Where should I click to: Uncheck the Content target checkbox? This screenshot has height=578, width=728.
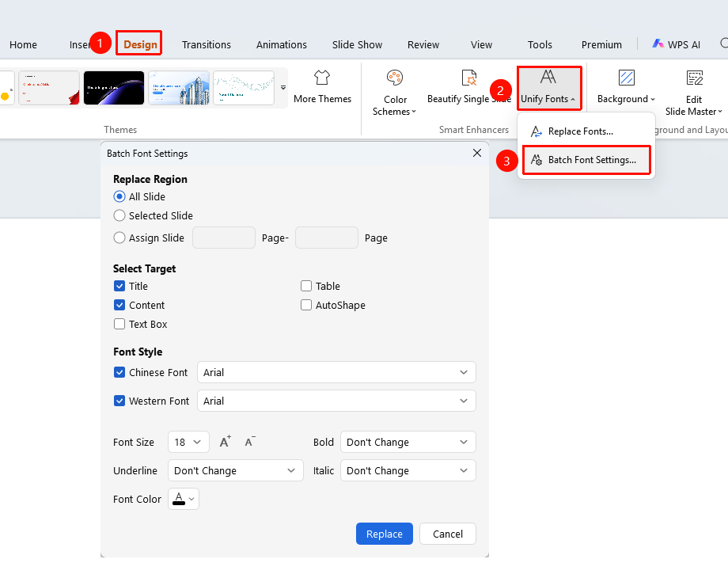[x=119, y=306]
